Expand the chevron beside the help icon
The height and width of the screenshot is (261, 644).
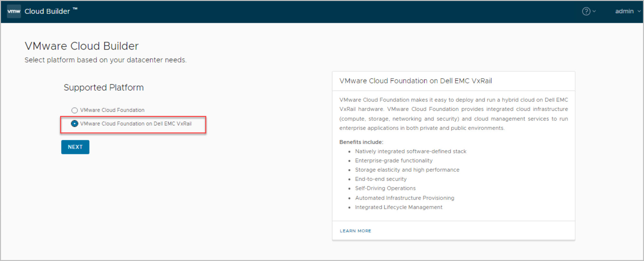[x=594, y=11]
